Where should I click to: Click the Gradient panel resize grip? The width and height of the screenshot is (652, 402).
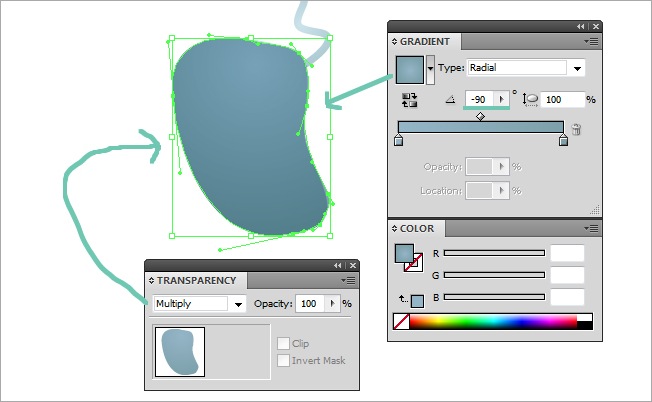pyautogui.click(x=595, y=210)
